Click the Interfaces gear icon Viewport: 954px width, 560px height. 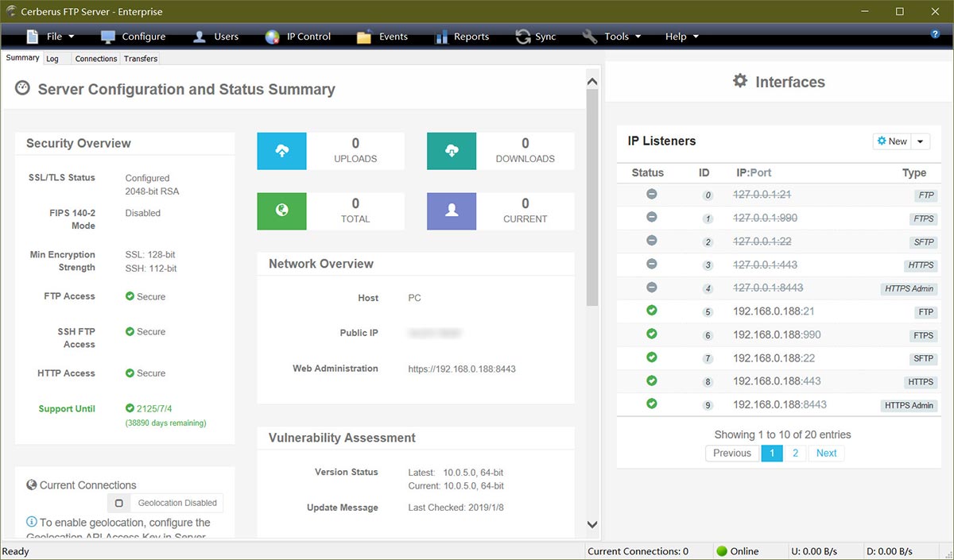740,81
